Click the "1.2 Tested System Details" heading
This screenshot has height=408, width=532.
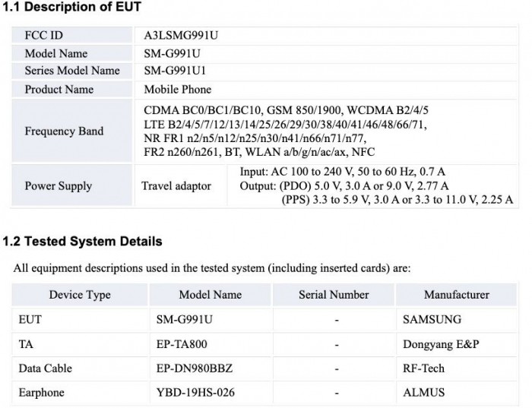tap(82, 242)
